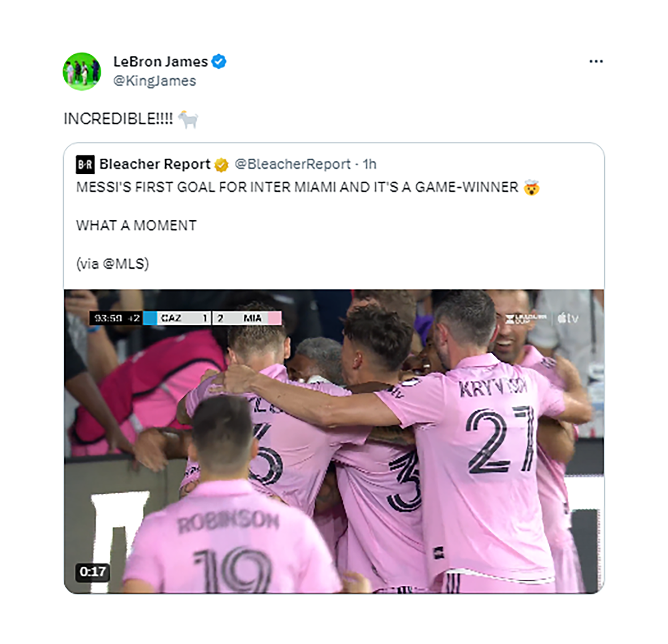The width and height of the screenshot is (668, 644).
Task: Click the Leagues Cup logo in the video
Action: (525, 318)
